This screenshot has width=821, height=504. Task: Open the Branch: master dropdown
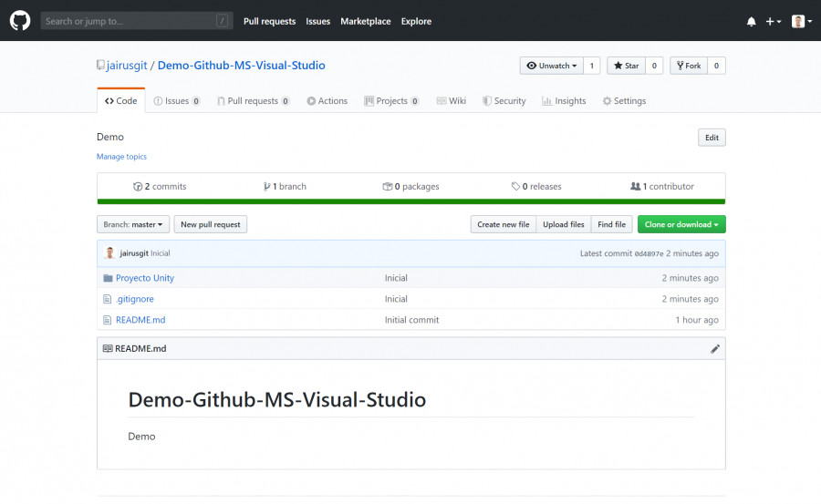click(133, 224)
